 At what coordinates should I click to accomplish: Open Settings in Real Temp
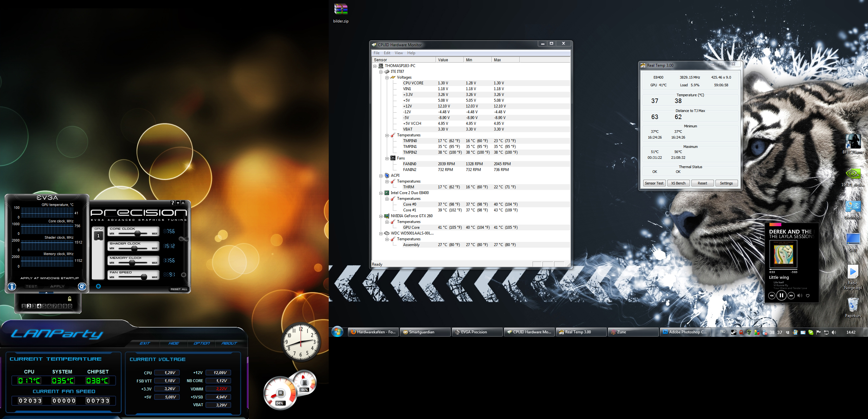coord(726,183)
